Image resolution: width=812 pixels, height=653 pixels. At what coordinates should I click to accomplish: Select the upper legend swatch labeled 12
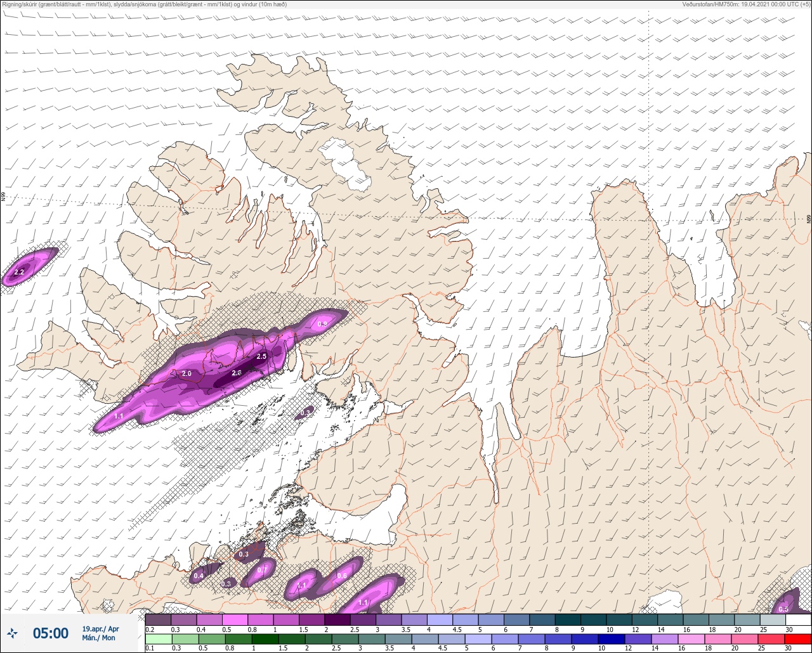645,619
